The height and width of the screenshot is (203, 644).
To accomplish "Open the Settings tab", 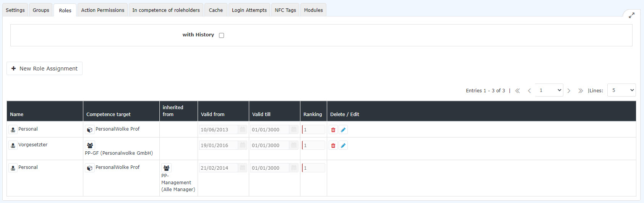I will [x=15, y=10].
